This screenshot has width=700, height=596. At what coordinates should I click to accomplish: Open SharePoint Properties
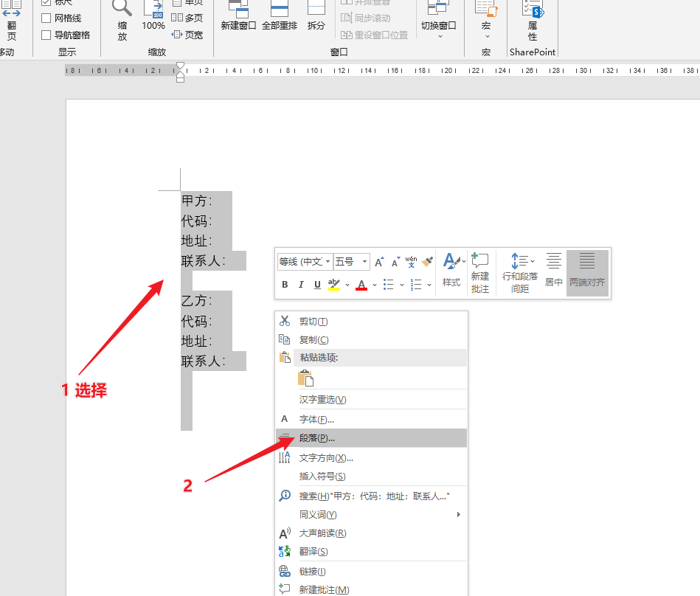point(533,21)
